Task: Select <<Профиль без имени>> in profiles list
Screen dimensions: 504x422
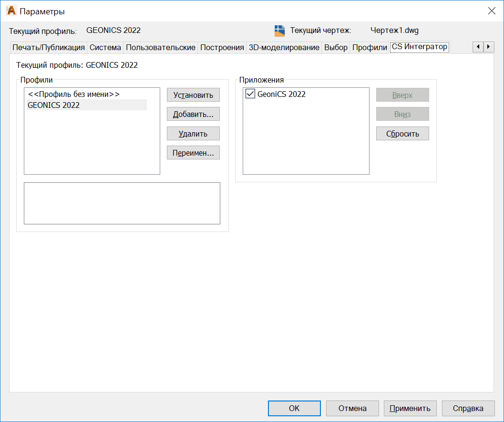Action: [x=74, y=95]
